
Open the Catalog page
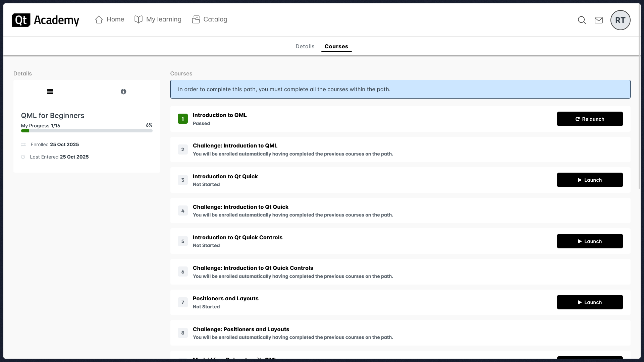click(209, 19)
